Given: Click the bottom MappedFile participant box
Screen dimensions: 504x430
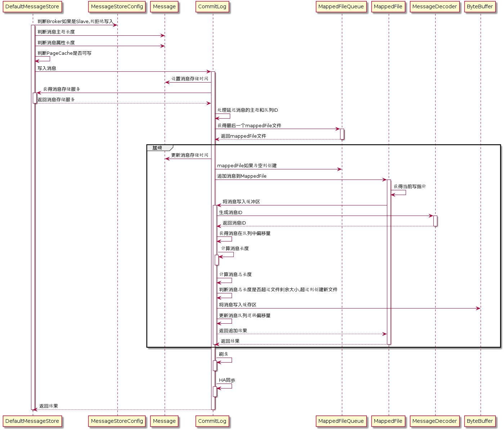Looking at the screenshot, I should (388, 421).
